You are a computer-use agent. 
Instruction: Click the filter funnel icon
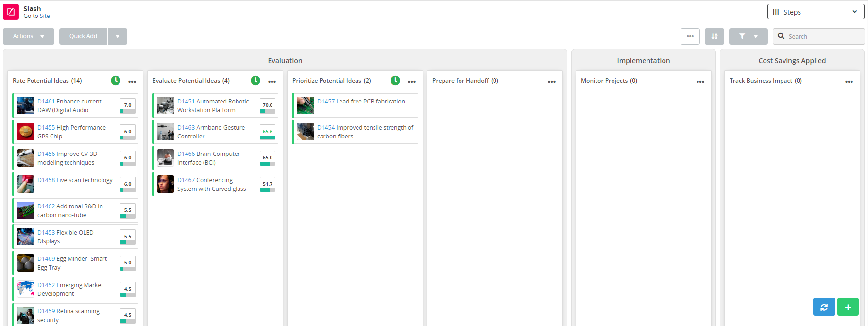coord(742,36)
